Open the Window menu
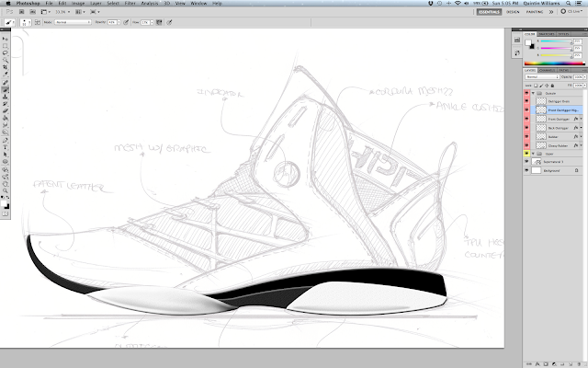The width and height of the screenshot is (588, 368). click(x=198, y=3)
